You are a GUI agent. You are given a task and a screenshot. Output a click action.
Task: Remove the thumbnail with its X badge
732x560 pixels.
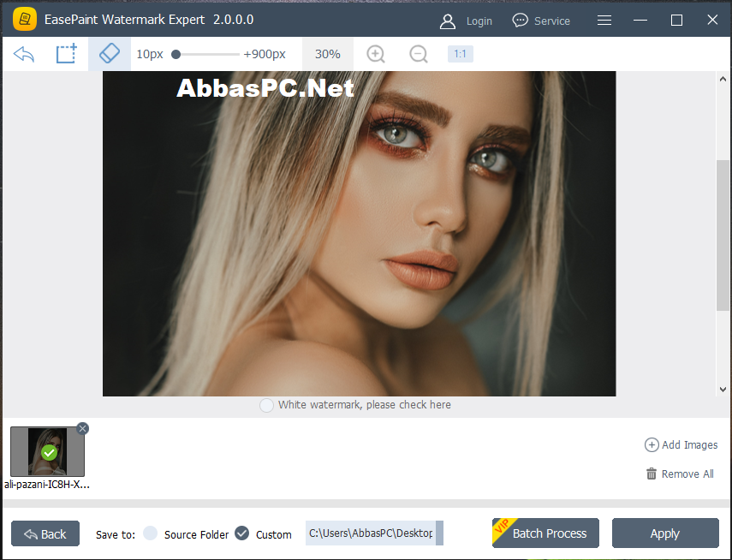[83, 428]
